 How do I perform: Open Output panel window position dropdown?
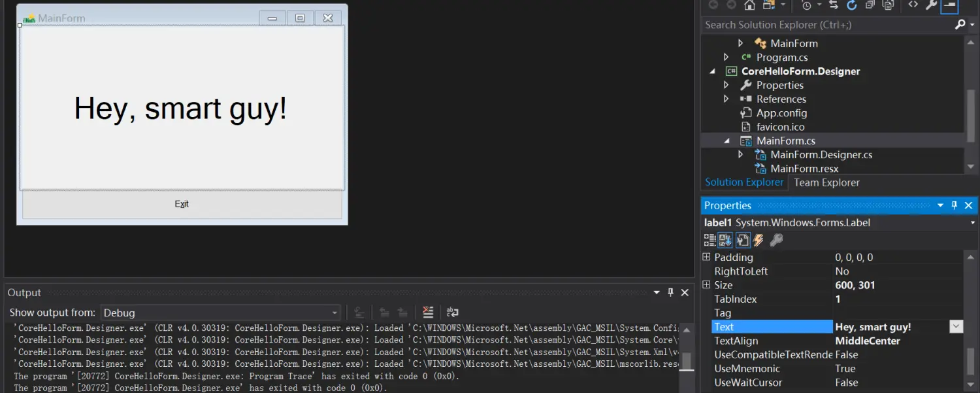click(x=657, y=292)
